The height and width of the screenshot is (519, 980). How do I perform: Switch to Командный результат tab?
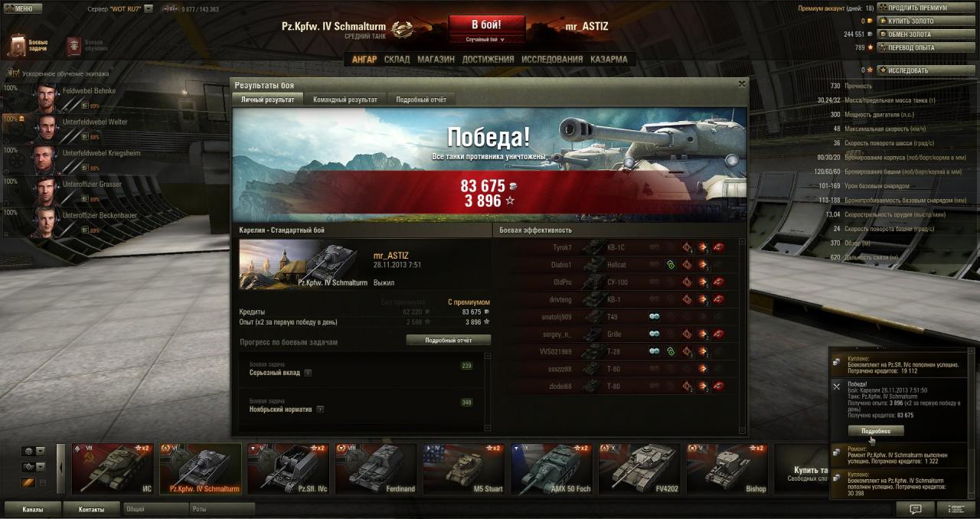(x=345, y=100)
